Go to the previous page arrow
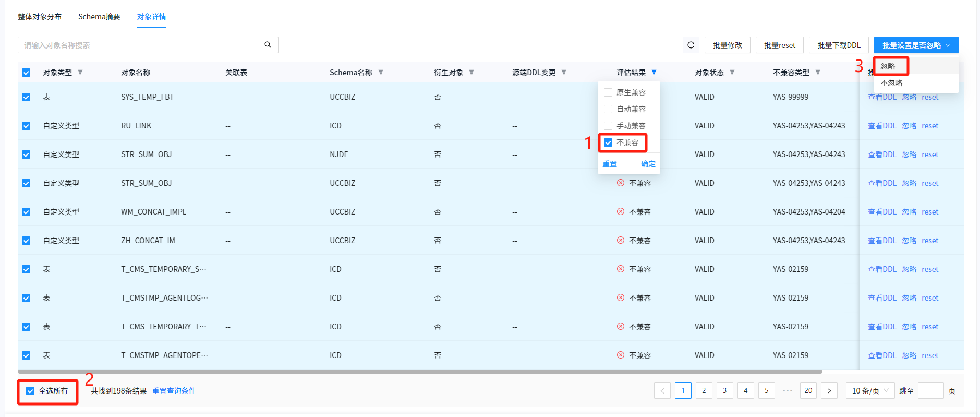Viewport: 980px width, 417px height. pyautogui.click(x=662, y=390)
